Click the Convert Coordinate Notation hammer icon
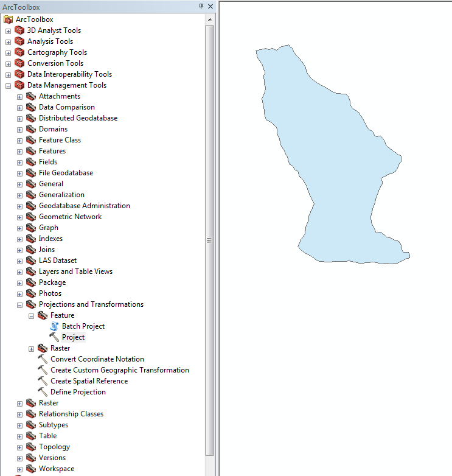The width and height of the screenshot is (452, 476). point(43,359)
